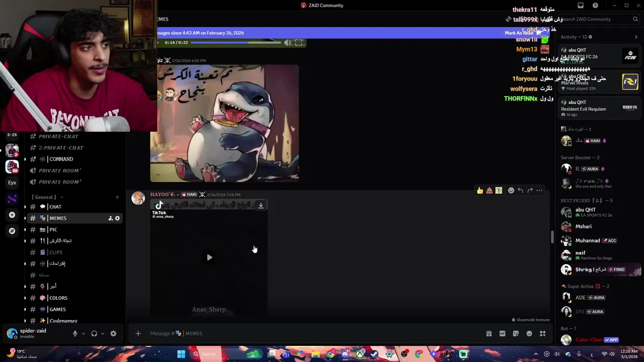Create invite for MEMES channel

pyautogui.click(x=110, y=218)
